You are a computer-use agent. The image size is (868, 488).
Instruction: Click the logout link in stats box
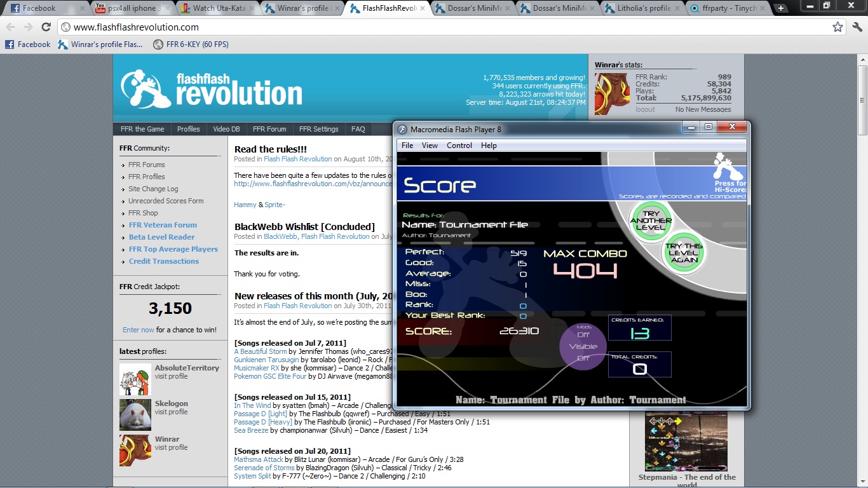click(x=645, y=109)
